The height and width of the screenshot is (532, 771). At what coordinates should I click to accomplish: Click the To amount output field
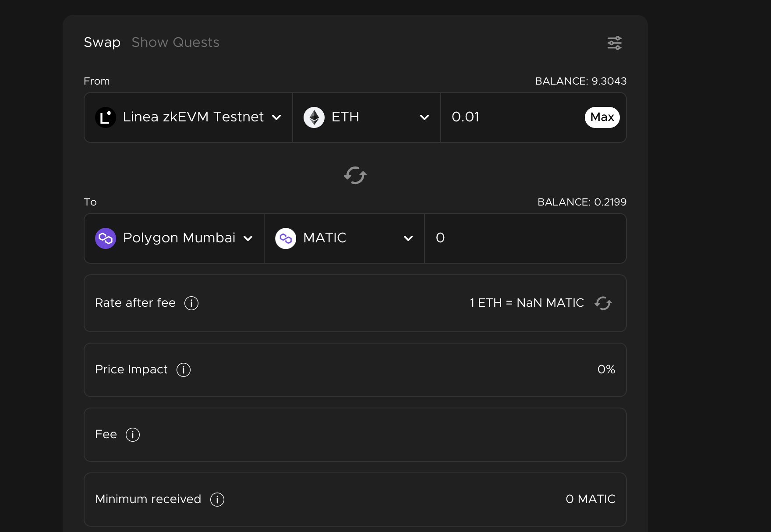point(525,238)
